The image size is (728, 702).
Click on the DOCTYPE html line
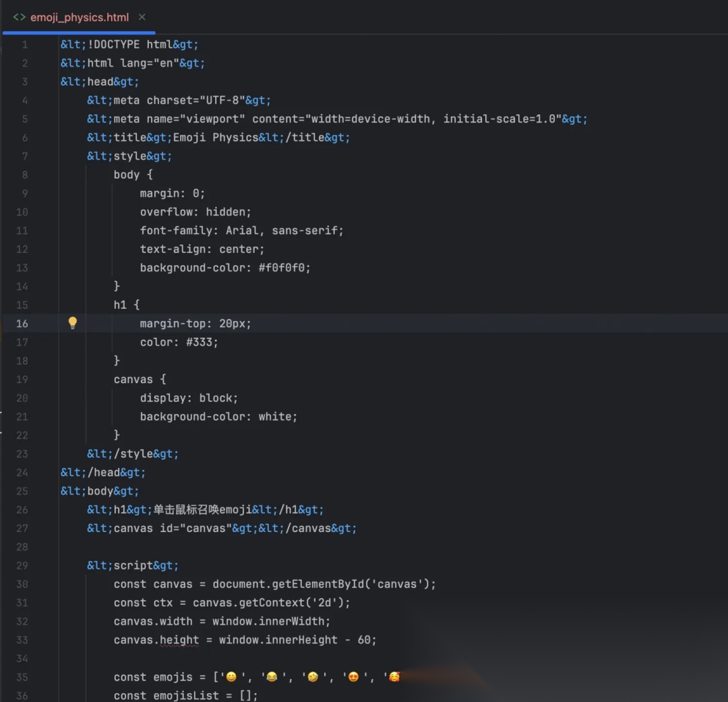[x=129, y=45]
